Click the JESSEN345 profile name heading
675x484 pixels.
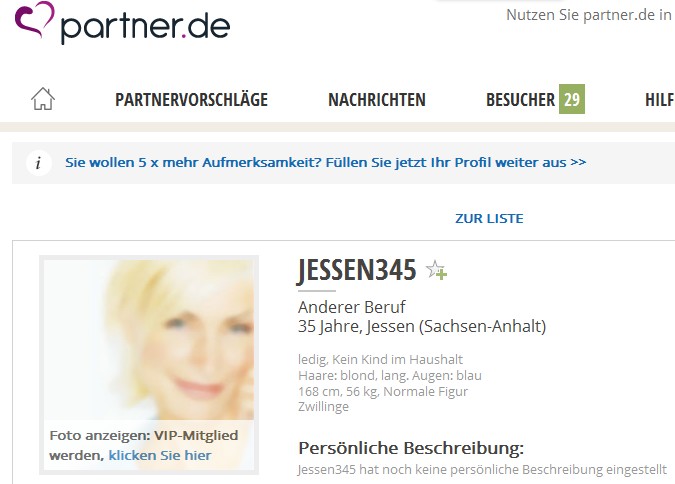[357, 270]
